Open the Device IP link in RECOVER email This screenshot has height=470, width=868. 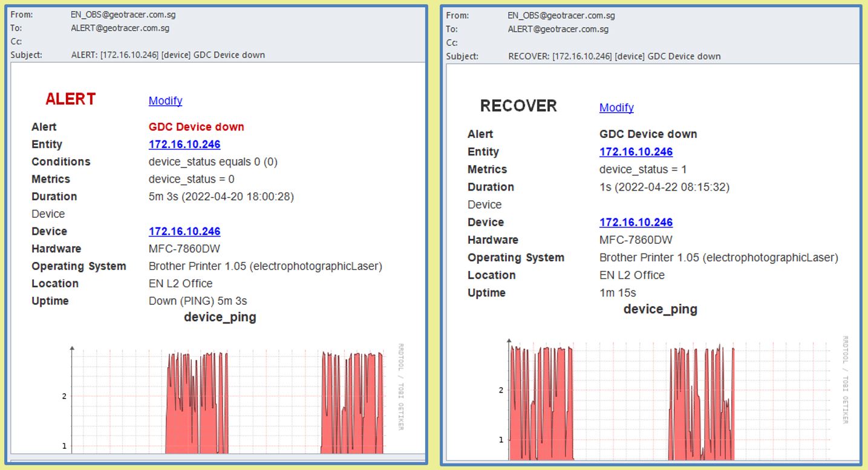click(x=636, y=223)
